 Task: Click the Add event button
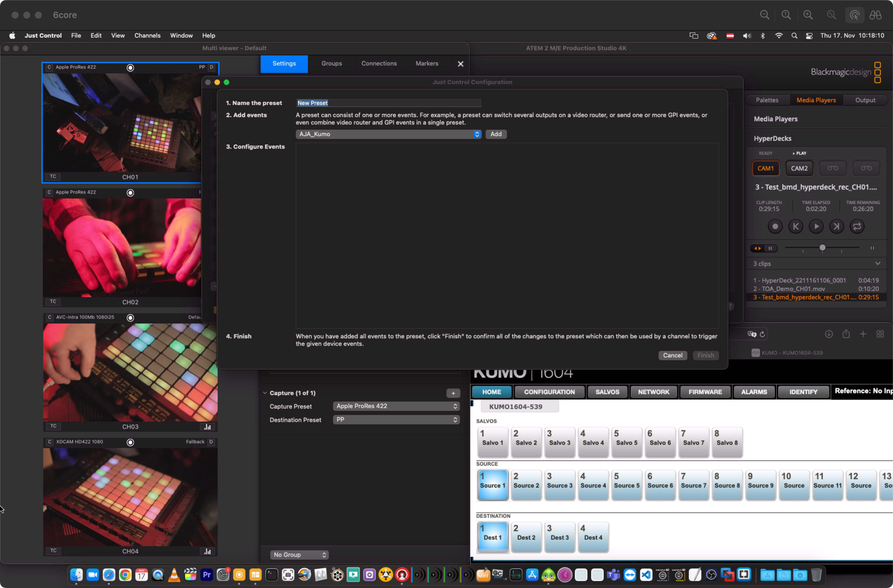click(x=496, y=134)
